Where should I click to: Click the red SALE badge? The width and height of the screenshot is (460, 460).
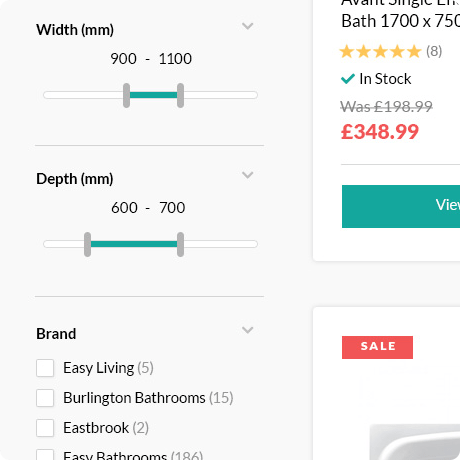coord(377,347)
